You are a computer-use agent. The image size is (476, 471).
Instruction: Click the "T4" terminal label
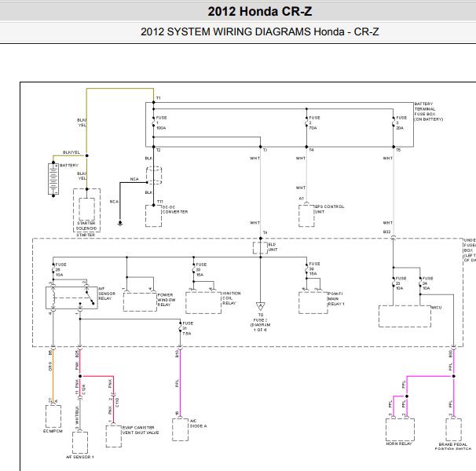311,150
